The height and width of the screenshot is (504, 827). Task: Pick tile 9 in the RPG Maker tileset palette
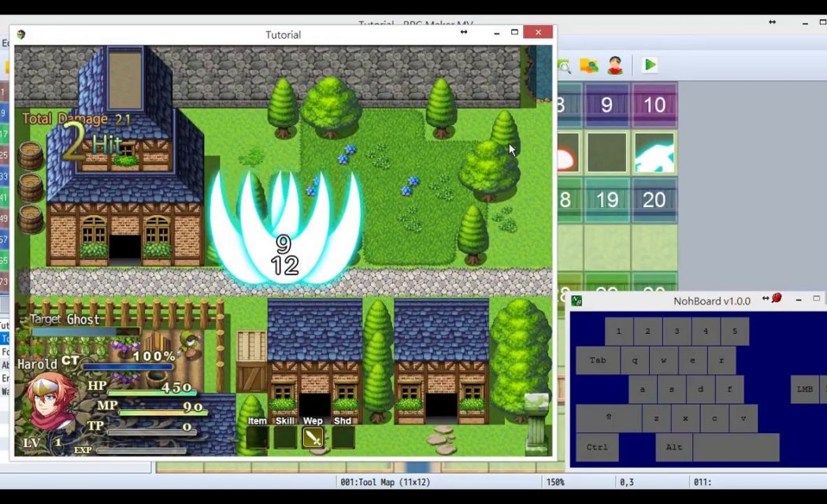(606, 105)
